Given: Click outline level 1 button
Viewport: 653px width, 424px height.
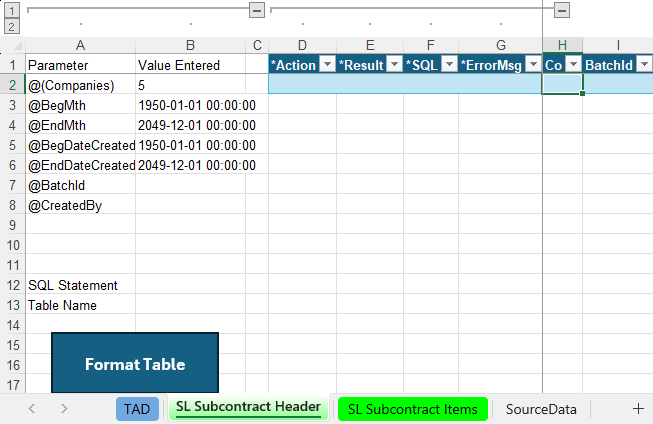Looking at the screenshot, I should (12, 10).
